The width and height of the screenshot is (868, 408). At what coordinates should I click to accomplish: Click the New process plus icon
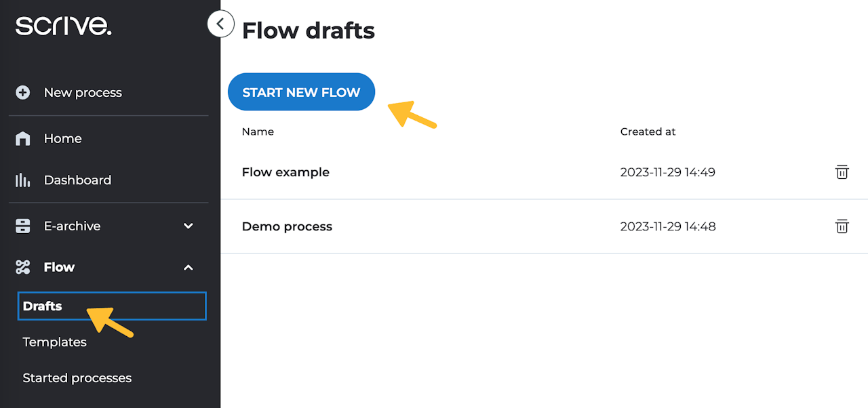pos(23,93)
